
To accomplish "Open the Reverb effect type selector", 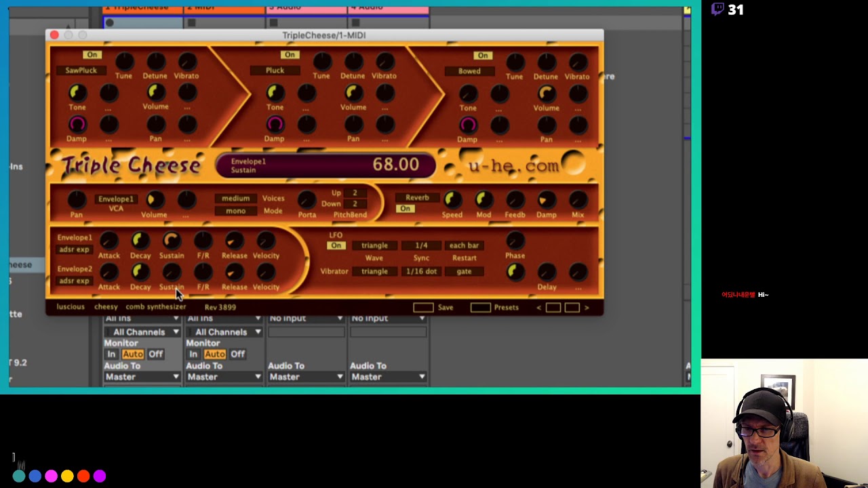I will [x=417, y=198].
